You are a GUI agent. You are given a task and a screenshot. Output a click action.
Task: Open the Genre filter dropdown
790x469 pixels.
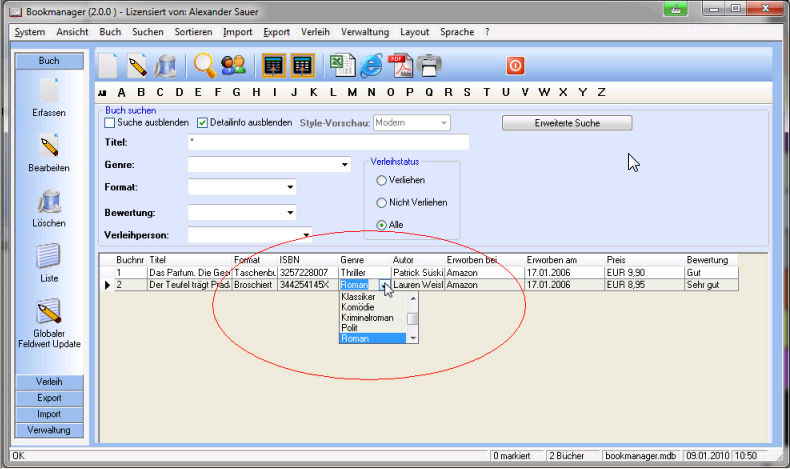345,164
